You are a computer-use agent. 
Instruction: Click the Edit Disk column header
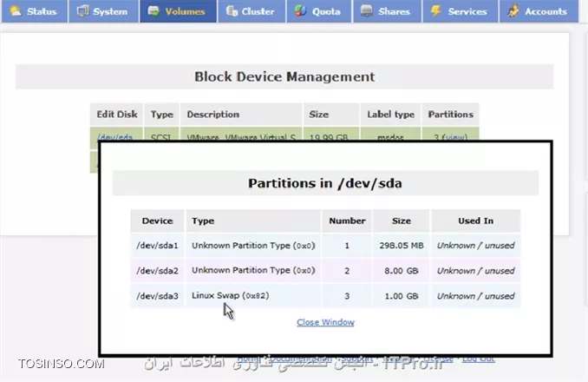(116, 114)
